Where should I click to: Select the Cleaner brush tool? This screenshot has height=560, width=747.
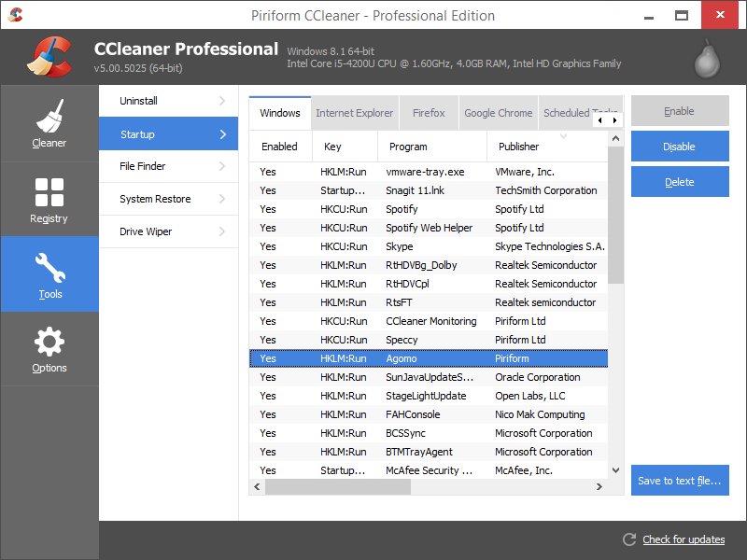[x=49, y=123]
